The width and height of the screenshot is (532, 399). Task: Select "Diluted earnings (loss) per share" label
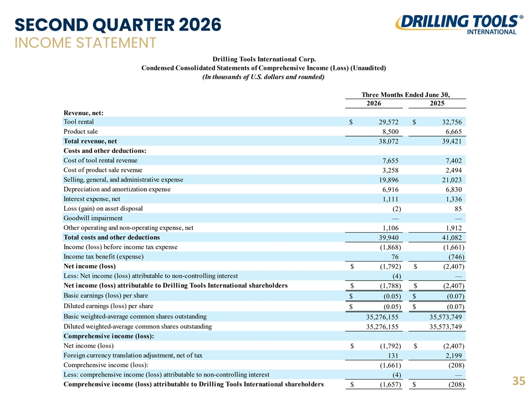tap(108, 306)
